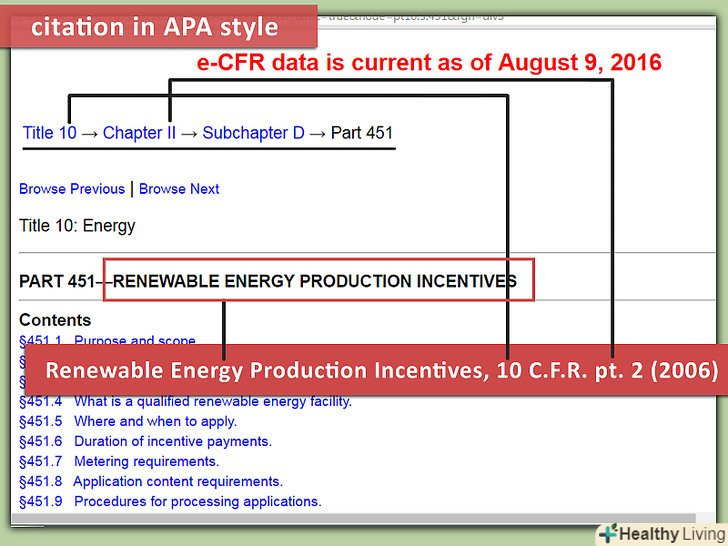Open the Subchapter D breadcrumb link
Image resolution: width=728 pixels, height=546 pixels.
click(x=253, y=133)
